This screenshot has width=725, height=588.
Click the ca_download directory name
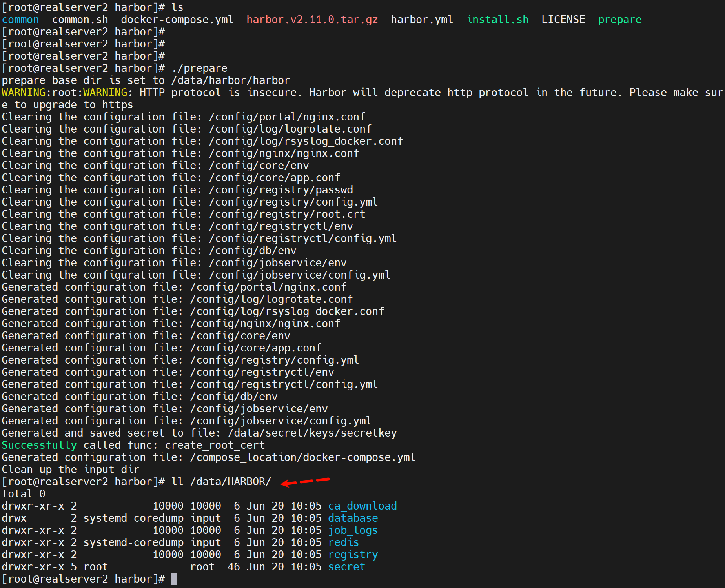pos(362,506)
